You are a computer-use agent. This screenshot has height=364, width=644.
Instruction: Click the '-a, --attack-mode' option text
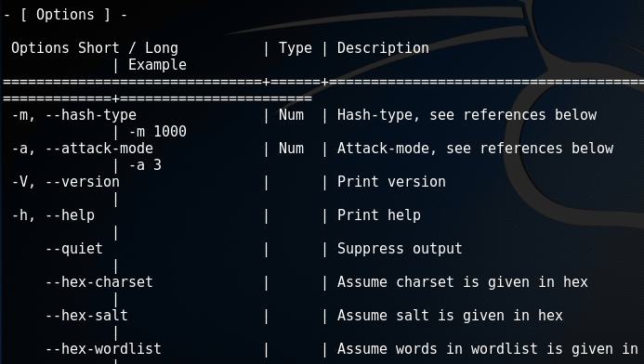pos(82,149)
